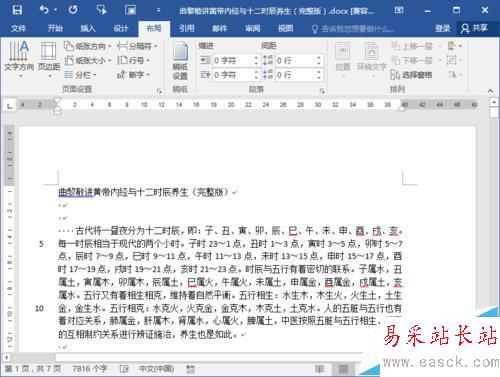The width and height of the screenshot is (500, 377).
Task: Click the left indent input field
Action: click(x=232, y=61)
